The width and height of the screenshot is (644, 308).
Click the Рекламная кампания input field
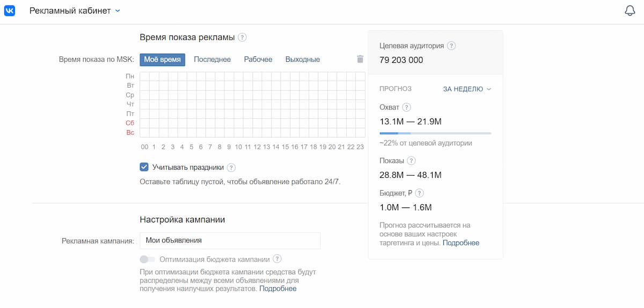230,241
